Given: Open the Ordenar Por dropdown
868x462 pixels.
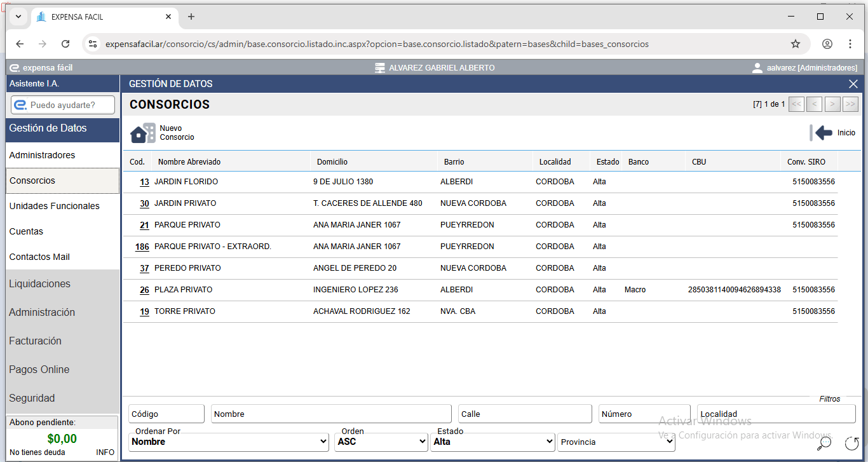Looking at the screenshot, I should (x=229, y=442).
